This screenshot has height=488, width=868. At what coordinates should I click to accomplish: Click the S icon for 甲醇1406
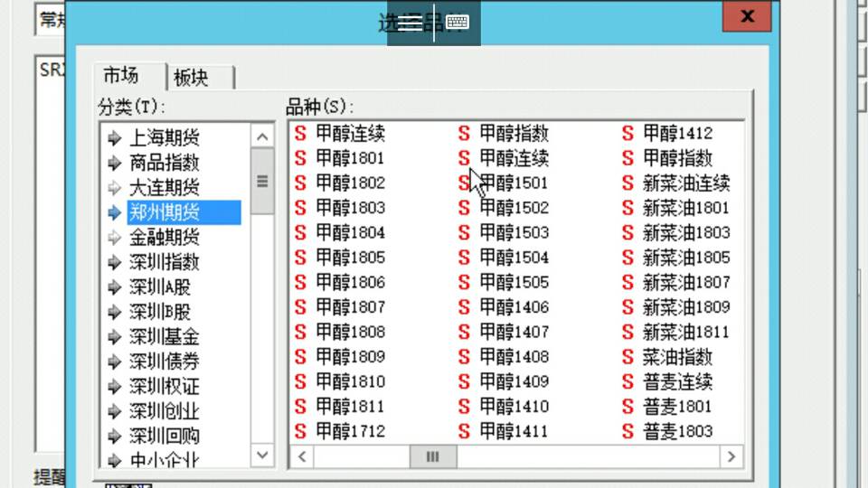point(464,307)
